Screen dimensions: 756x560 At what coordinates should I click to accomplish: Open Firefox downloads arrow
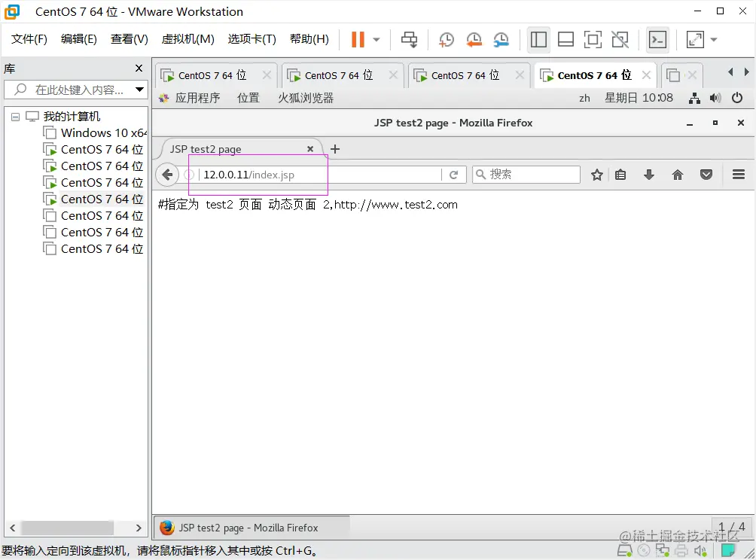(649, 175)
